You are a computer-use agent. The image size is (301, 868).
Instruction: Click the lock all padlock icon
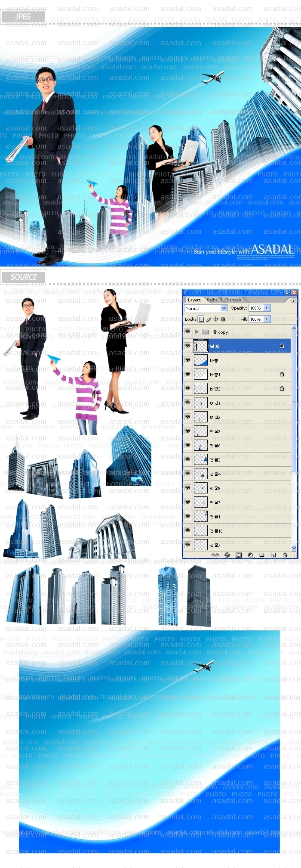[x=223, y=319]
